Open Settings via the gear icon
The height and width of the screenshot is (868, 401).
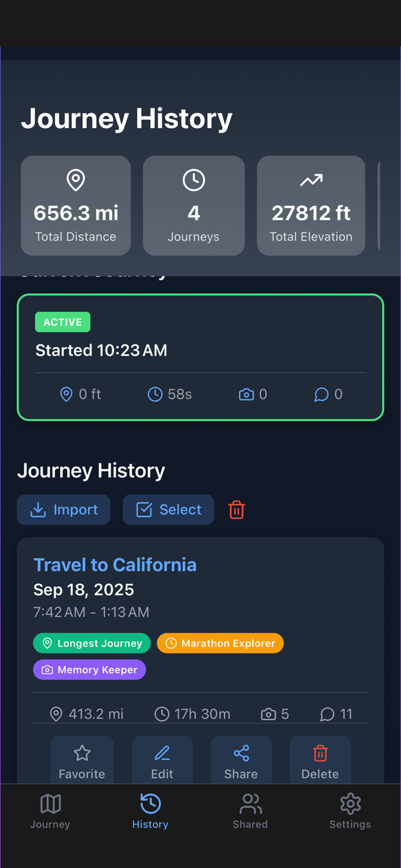pyautogui.click(x=350, y=804)
